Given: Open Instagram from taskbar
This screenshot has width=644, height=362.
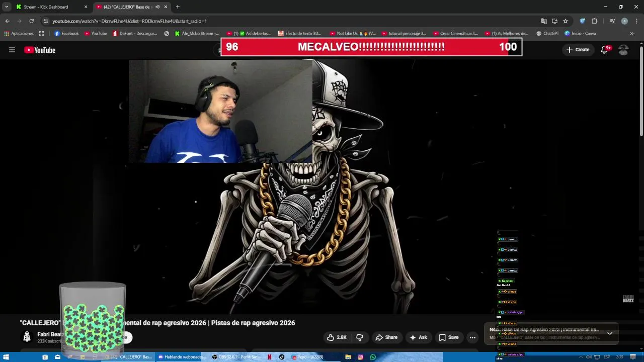Looking at the screenshot, I should 360,357.
